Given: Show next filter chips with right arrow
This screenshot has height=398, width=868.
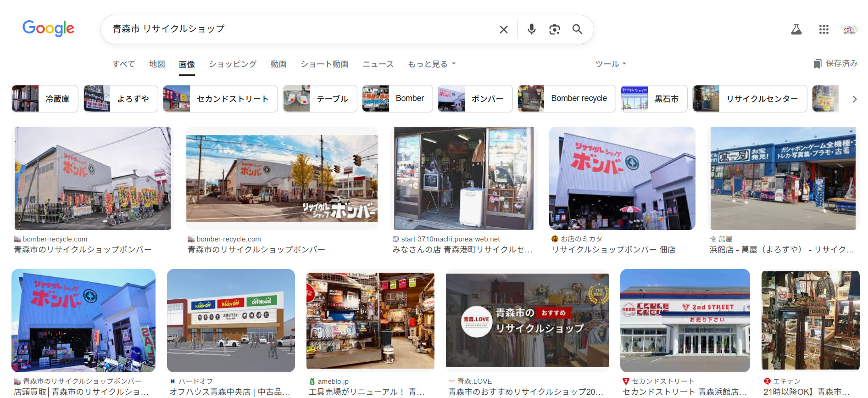Looking at the screenshot, I should pyautogui.click(x=854, y=99).
